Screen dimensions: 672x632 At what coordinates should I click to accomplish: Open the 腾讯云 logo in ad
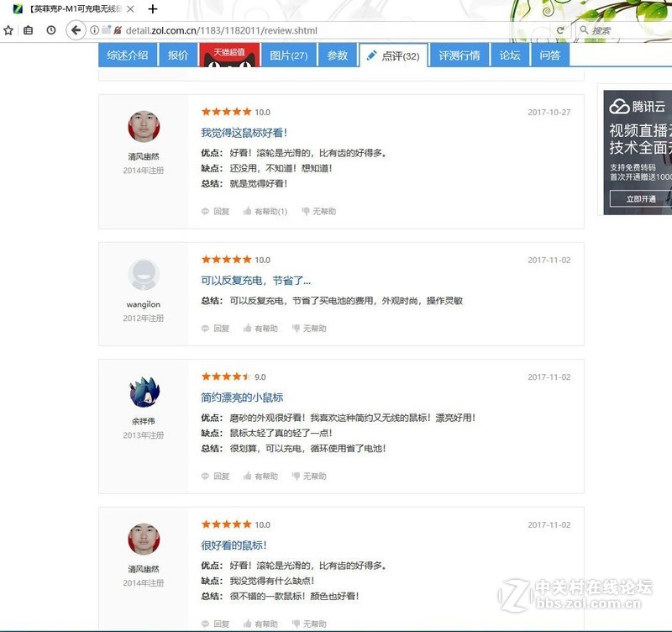pos(638,107)
